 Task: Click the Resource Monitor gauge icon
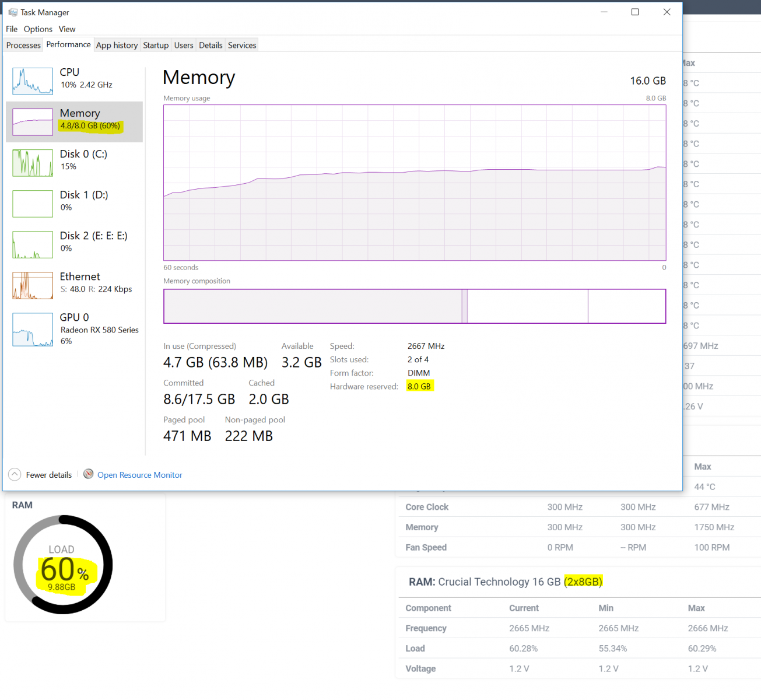pos(89,474)
